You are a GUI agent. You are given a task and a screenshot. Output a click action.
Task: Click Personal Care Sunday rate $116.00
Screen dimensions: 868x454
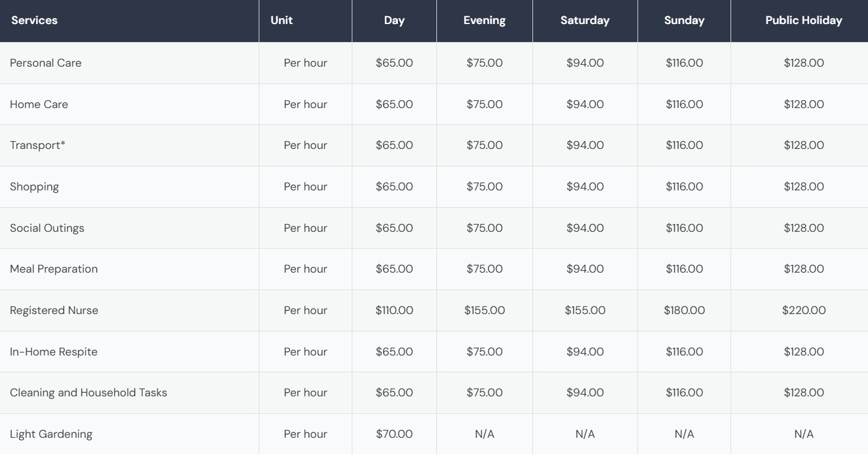(x=684, y=63)
